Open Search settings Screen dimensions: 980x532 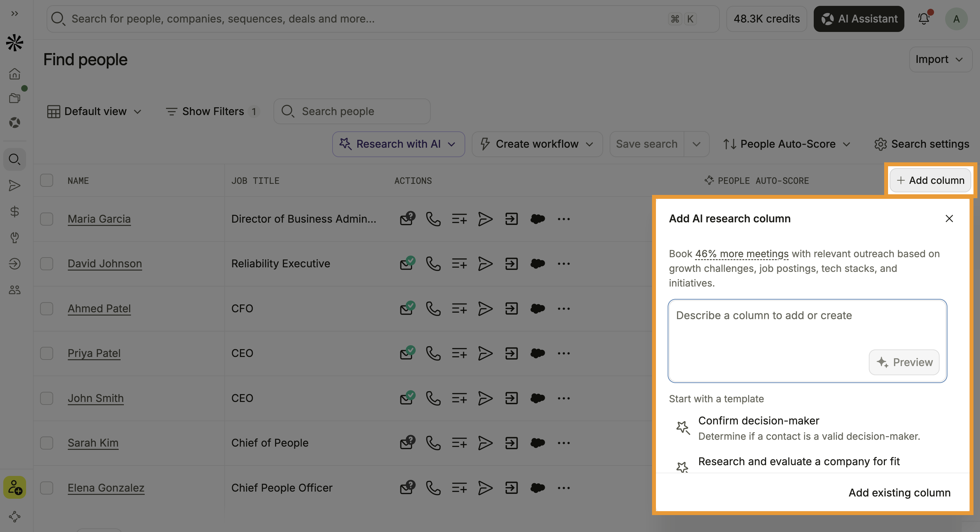click(922, 144)
